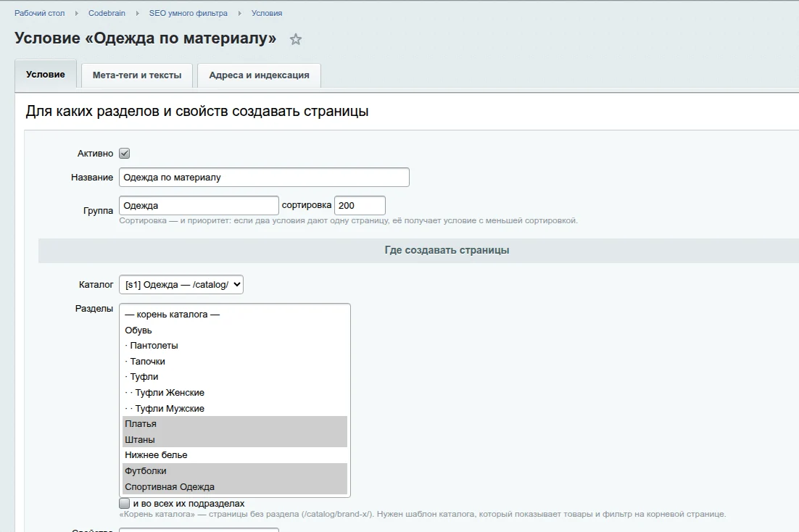Click into the Группа field

pos(199,205)
